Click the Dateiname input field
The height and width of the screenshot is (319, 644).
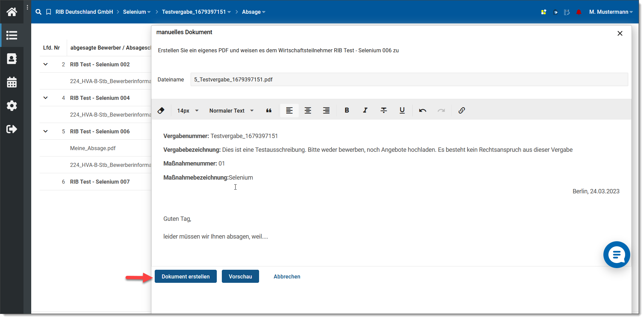pyautogui.click(x=409, y=79)
